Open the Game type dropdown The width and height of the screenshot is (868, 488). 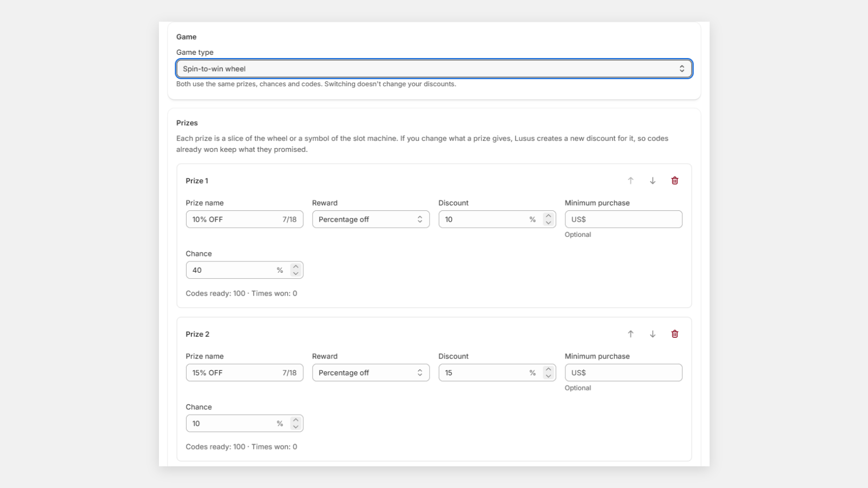pos(434,69)
